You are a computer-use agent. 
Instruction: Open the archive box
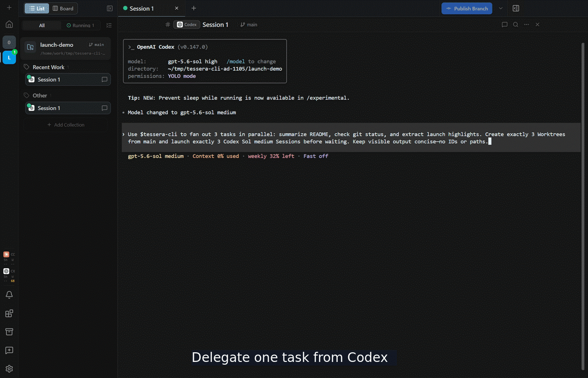[9, 332]
